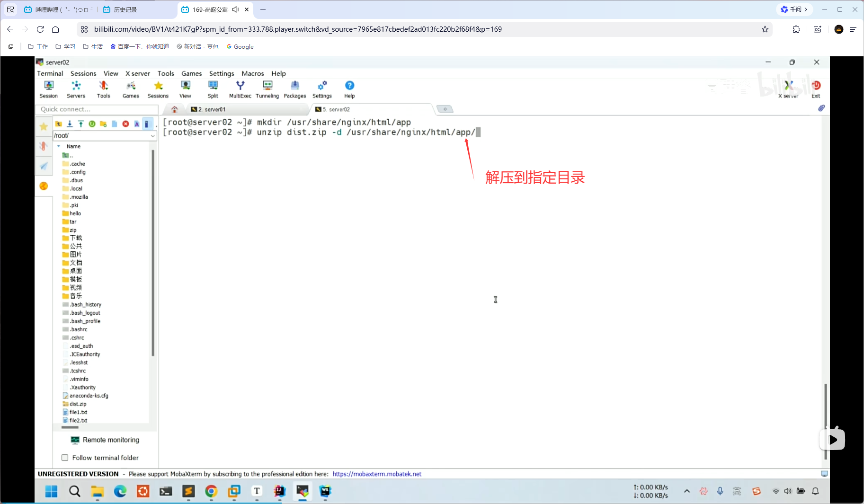This screenshot has width=864, height=504.
Task: Click the taskbar notification bell icon
Action: [x=815, y=491]
